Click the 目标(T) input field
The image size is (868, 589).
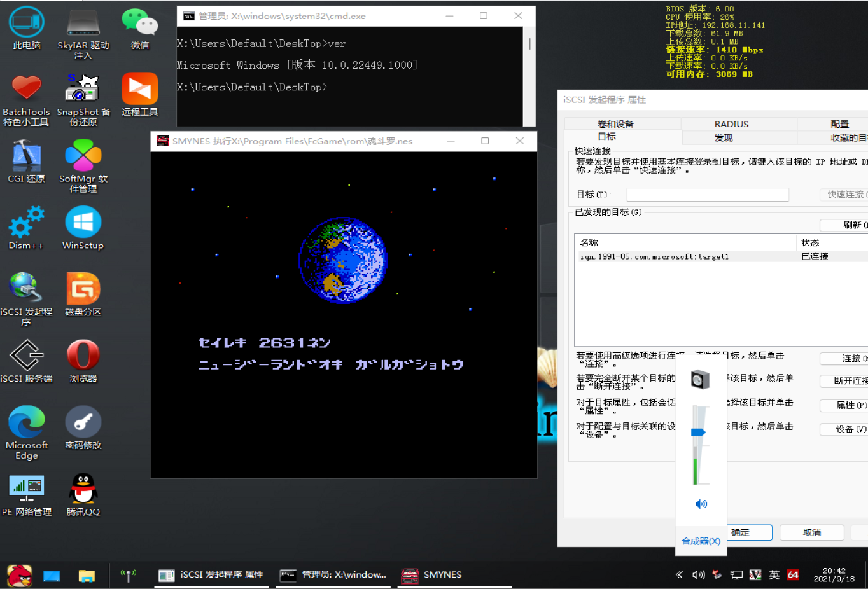click(708, 195)
